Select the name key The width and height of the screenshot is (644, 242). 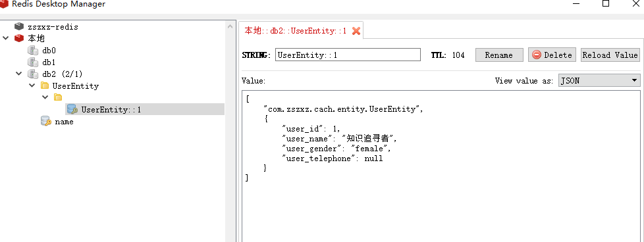point(64,122)
